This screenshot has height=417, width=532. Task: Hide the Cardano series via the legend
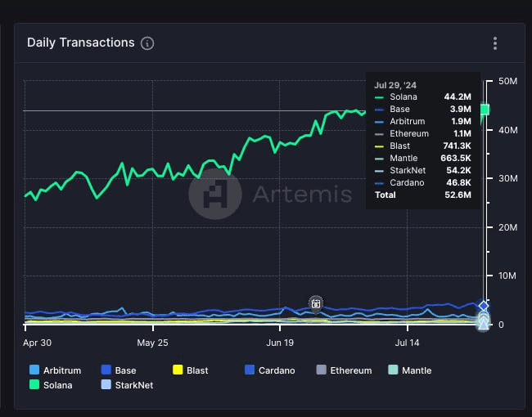point(268,370)
